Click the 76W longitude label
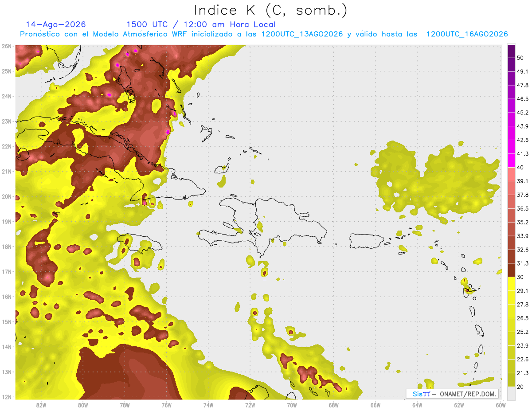The height and width of the screenshot is (411, 532). click(x=166, y=405)
